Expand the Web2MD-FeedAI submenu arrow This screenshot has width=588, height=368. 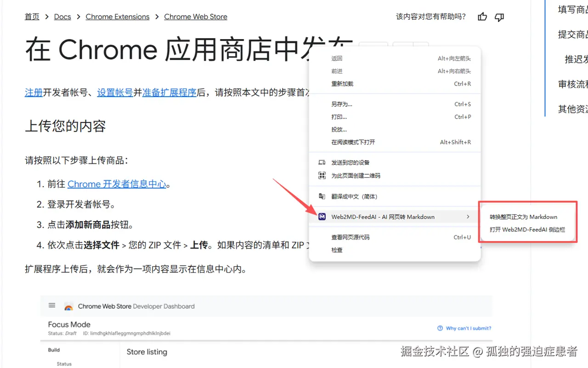468,217
